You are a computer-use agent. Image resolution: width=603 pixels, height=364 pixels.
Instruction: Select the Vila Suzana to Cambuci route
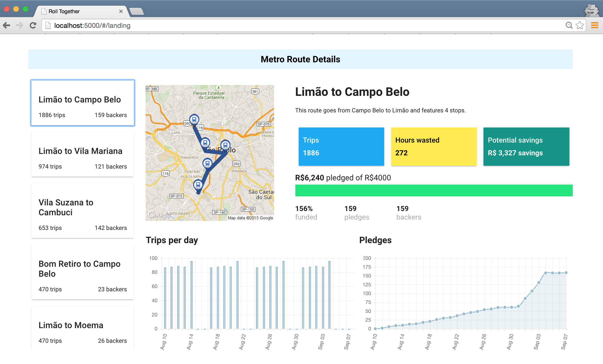point(83,211)
